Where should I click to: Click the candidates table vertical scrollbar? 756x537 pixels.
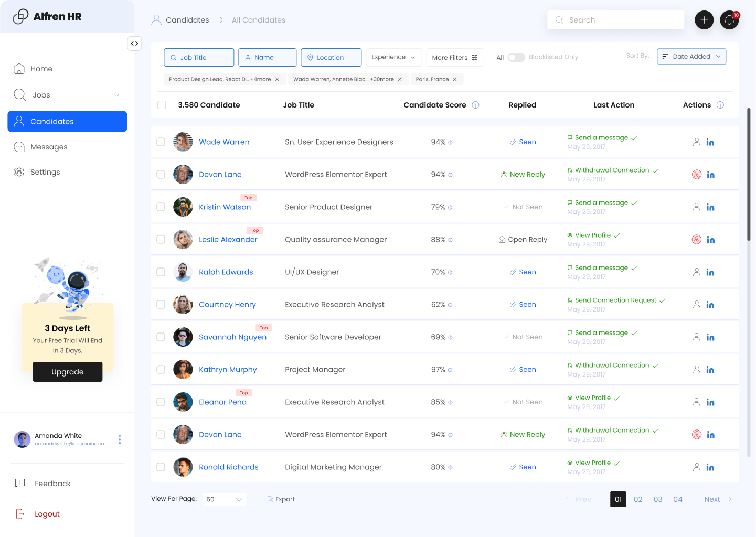click(749, 174)
